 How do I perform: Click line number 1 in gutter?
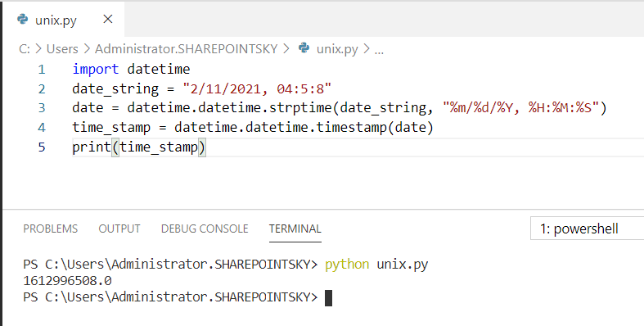(42, 69)
